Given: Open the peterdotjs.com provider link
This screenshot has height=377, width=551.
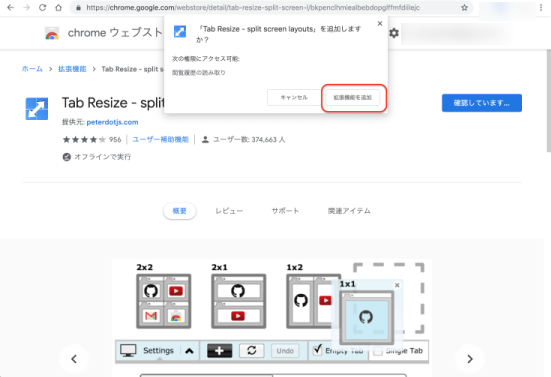Looking at the screenshot, I should click(x=112, y=122).
